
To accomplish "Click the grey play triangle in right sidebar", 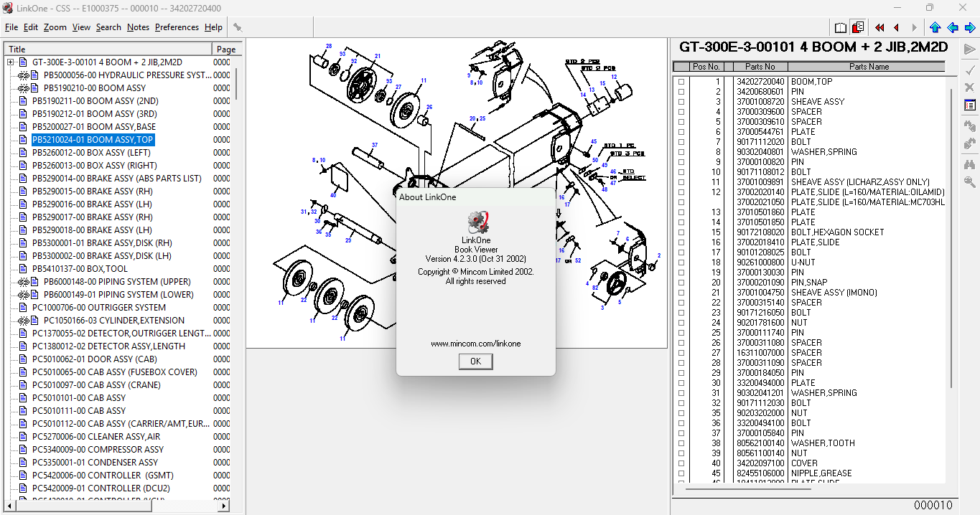I will tap(970, 49).
